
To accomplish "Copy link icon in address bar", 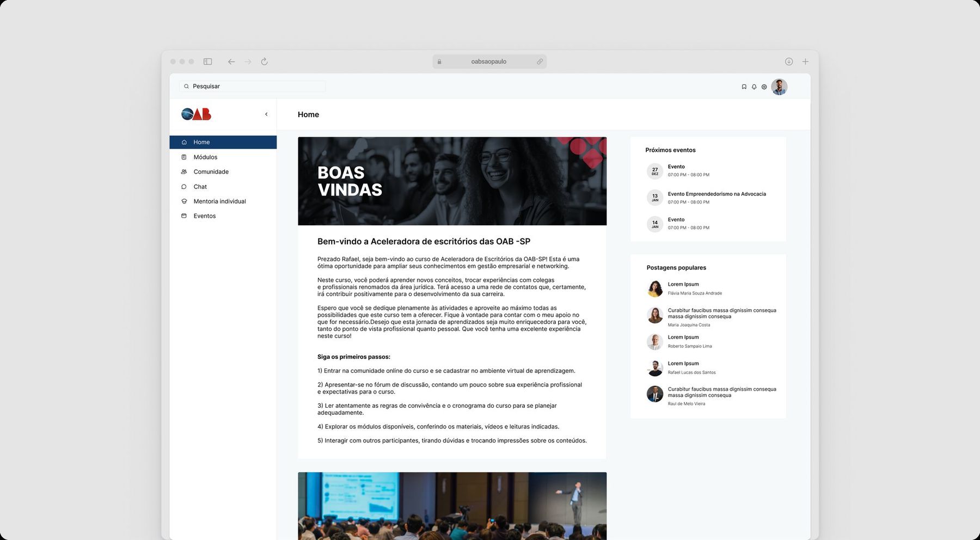I will point(540,62).
